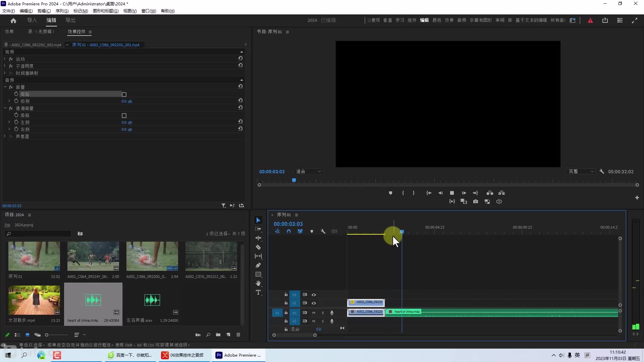The height and width of the screenshot is (362, 644).
Task: Open the Quick Export share icon
Action: click(x=605, y=20)
